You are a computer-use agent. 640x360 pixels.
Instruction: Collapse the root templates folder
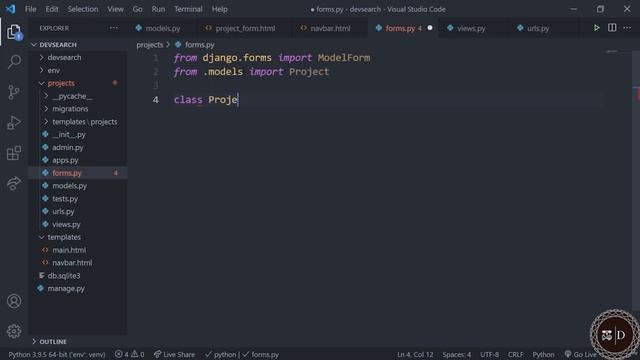pos(78,237)
